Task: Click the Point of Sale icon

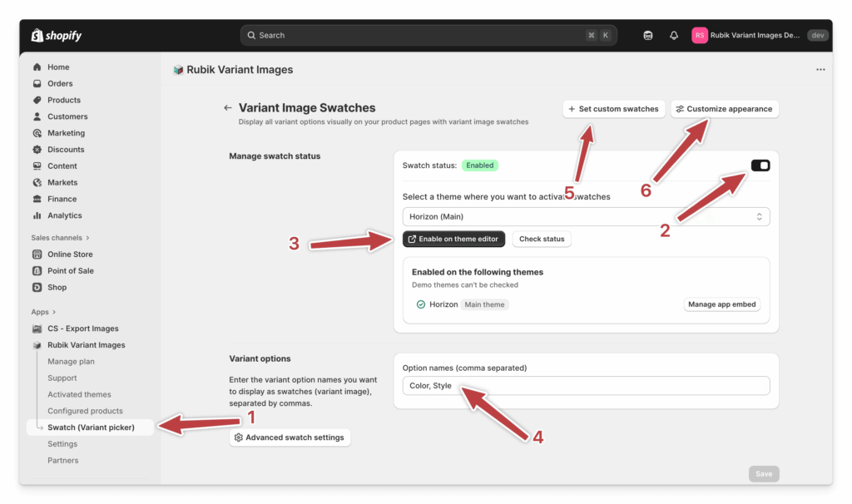Action: click(x=37, y=270)
